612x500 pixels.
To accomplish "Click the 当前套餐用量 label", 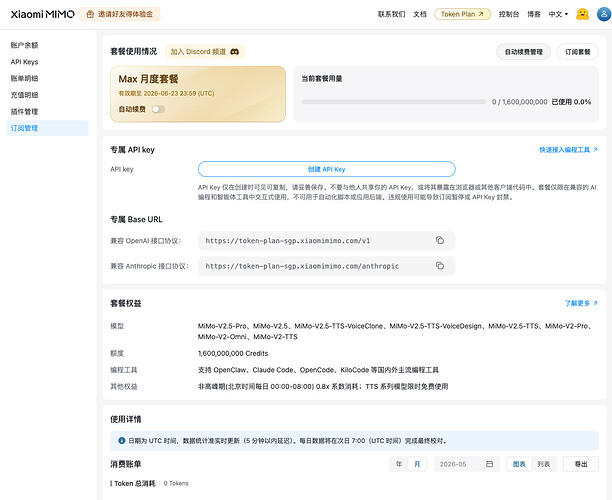I will 322,79.
